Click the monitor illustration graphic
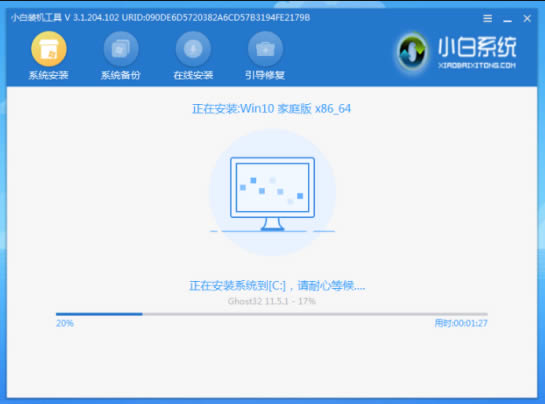Screen dimensions: 545x404 coord(272,194)
